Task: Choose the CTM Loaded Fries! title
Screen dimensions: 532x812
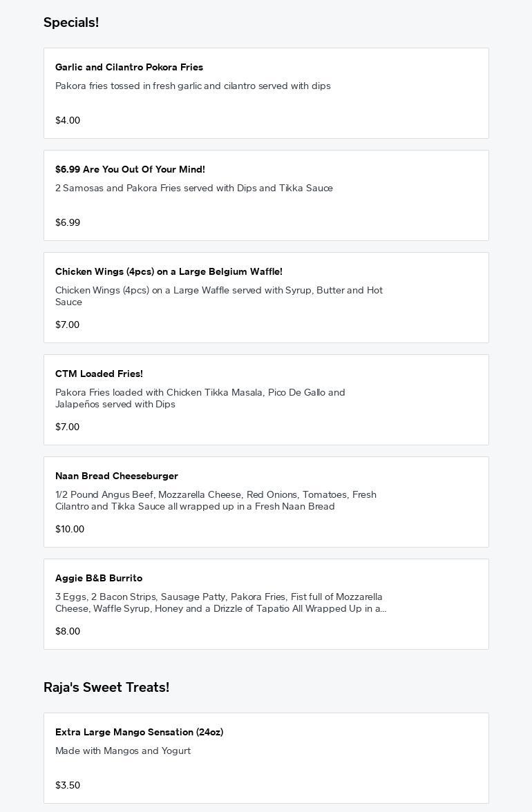Action: 99,374
